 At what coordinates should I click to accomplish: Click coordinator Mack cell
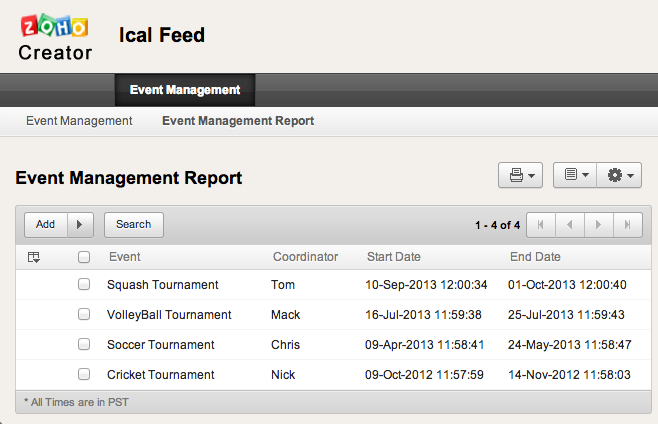coord(285,315)
